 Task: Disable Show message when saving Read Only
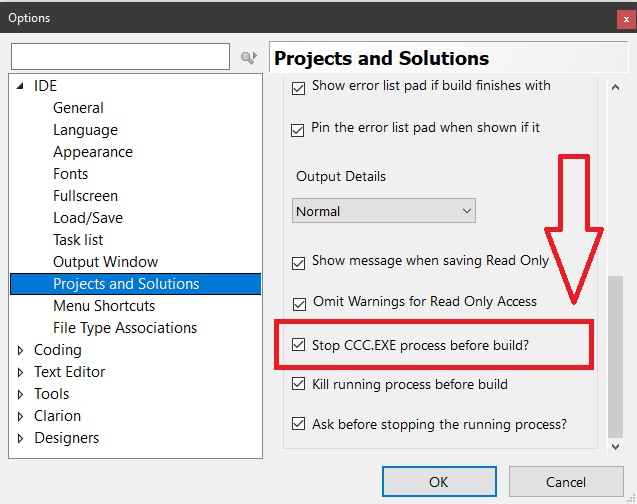pos(298,263)
